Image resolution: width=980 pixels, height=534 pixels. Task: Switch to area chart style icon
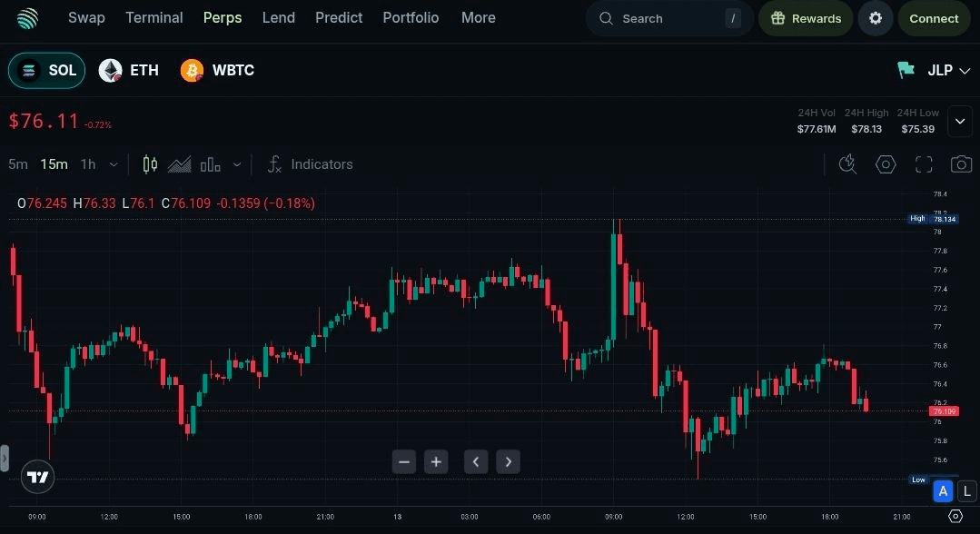[x=179, y=164]
